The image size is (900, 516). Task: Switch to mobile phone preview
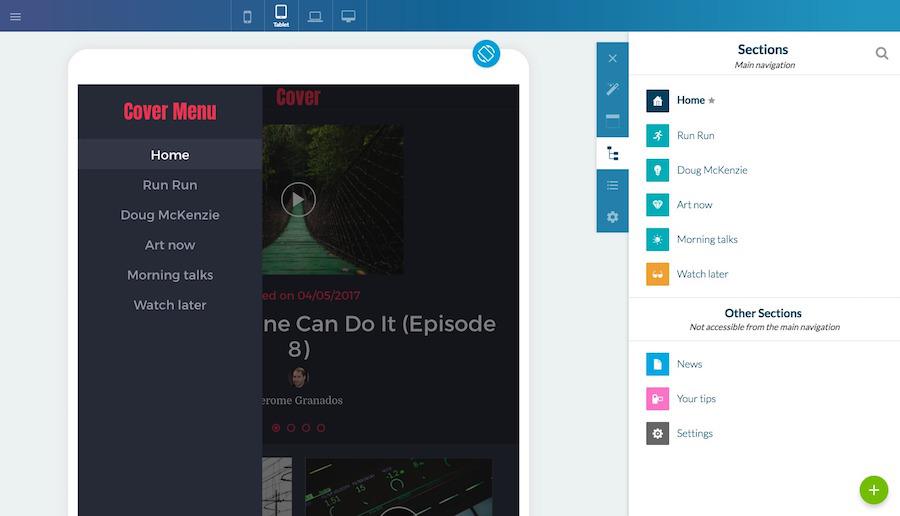tap(248, 16)
